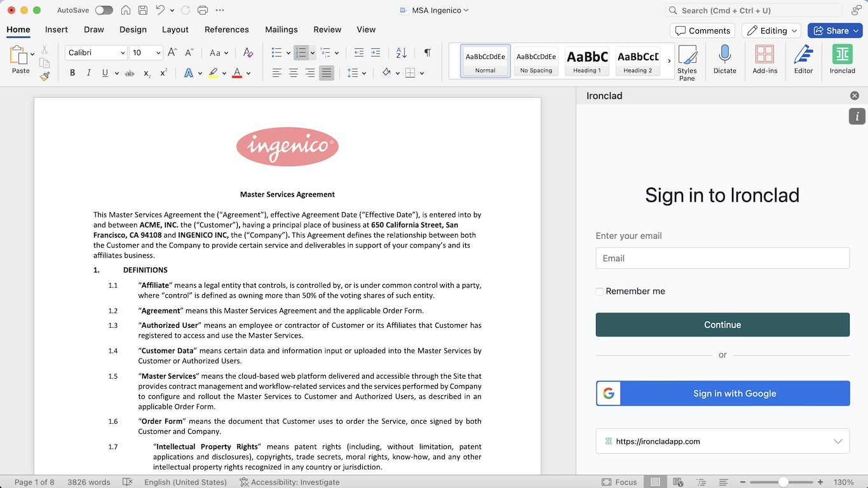Viewport: 868px width, 488px height.
Task: Enable Focus mode
Action: pos(619,482)
